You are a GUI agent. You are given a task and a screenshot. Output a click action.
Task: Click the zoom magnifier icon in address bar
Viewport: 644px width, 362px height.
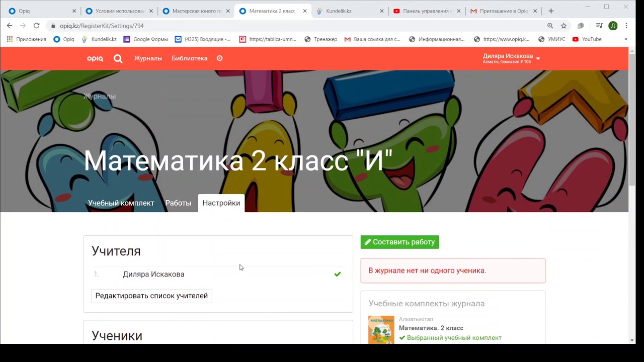550,26
